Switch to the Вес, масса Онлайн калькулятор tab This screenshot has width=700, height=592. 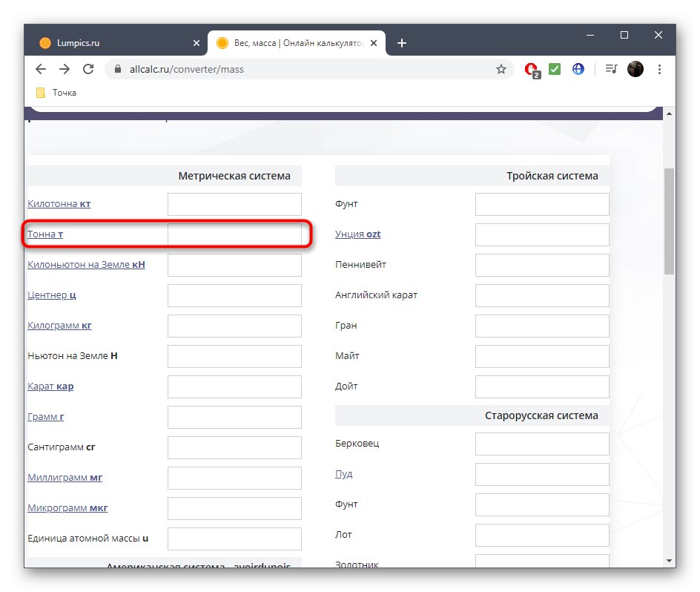pos(297,43)
